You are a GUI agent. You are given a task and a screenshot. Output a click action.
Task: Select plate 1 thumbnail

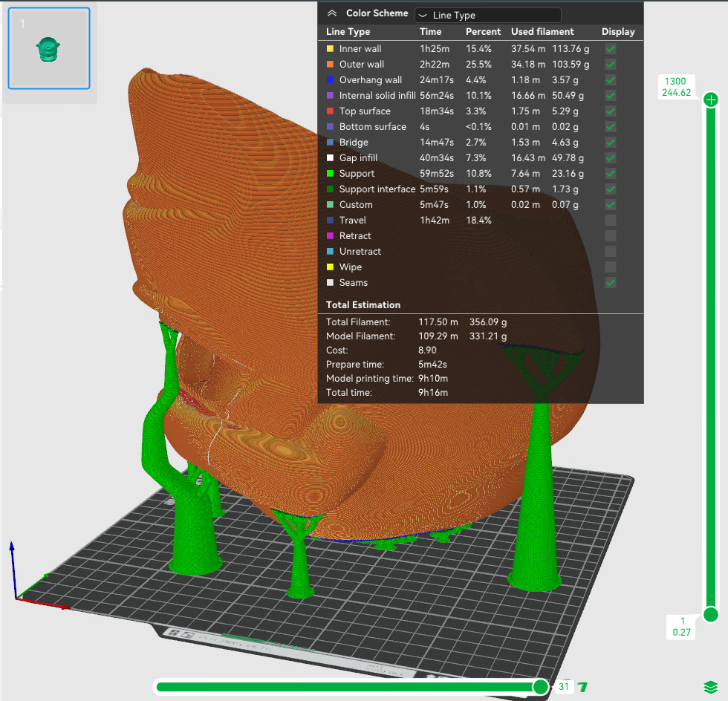[49, 48]
